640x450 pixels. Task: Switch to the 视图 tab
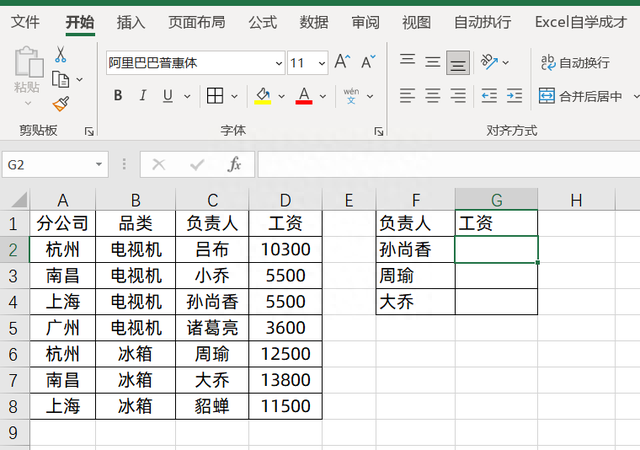click(x=416, y=22)
